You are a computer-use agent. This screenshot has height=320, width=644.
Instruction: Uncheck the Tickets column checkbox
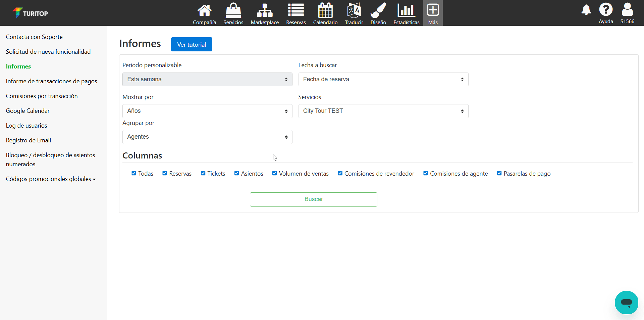coord(203,173)
